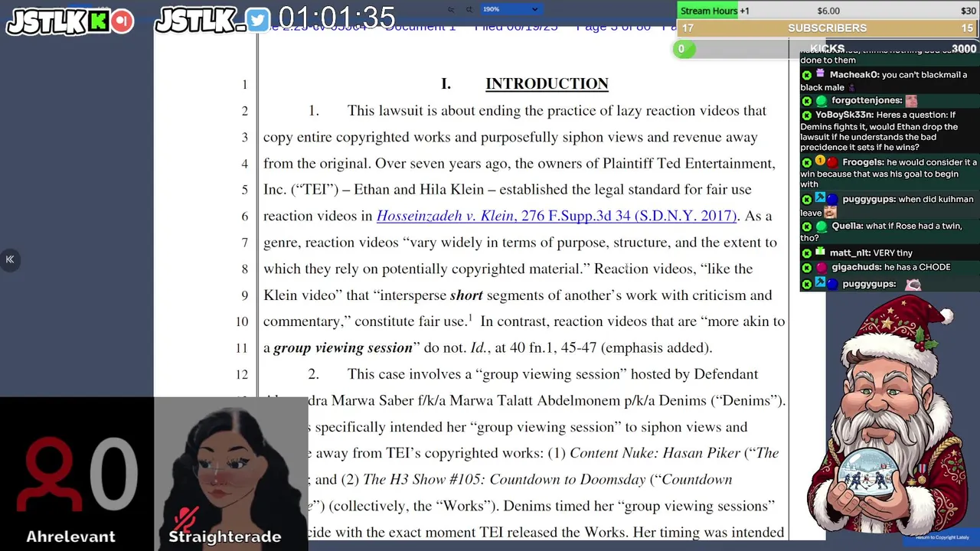Click the 3000 kicks goal value

pos(963,49)
